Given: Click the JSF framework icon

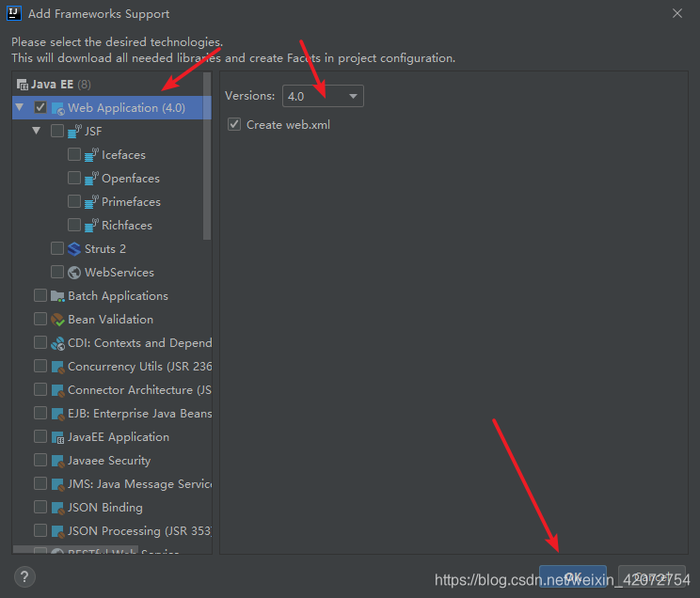Looking at the screenshot, I should click(x=74, y=132).
